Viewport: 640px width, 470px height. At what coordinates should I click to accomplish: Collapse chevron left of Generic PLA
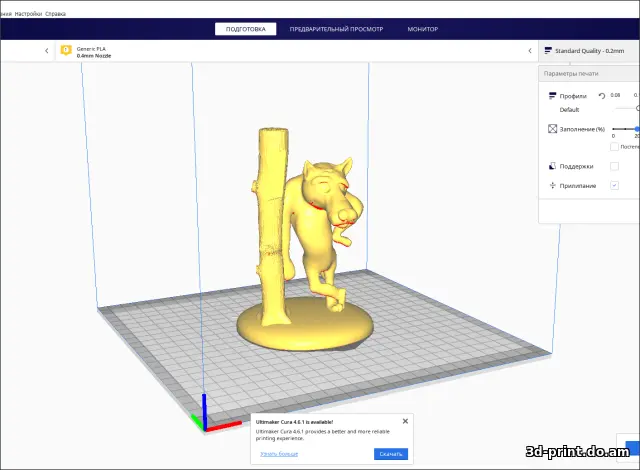47,51
